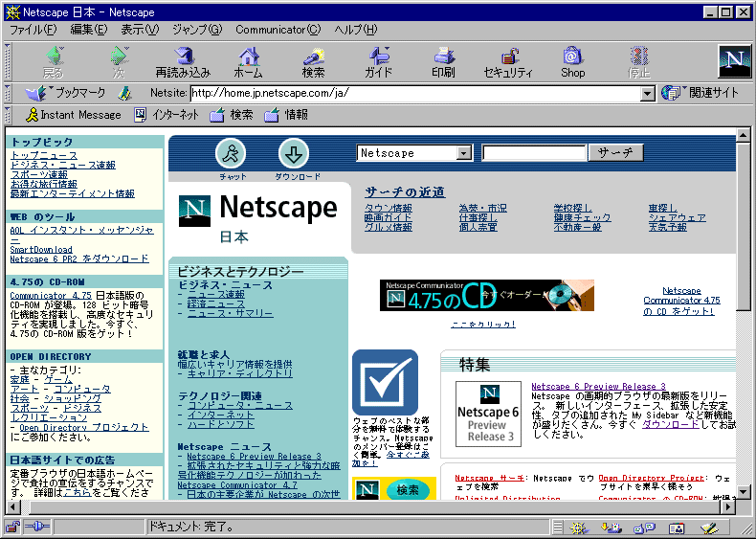Open the ジャンプ(G) menu
The image size is (756, 539).
pyautogui.click(x=197, y=30)
